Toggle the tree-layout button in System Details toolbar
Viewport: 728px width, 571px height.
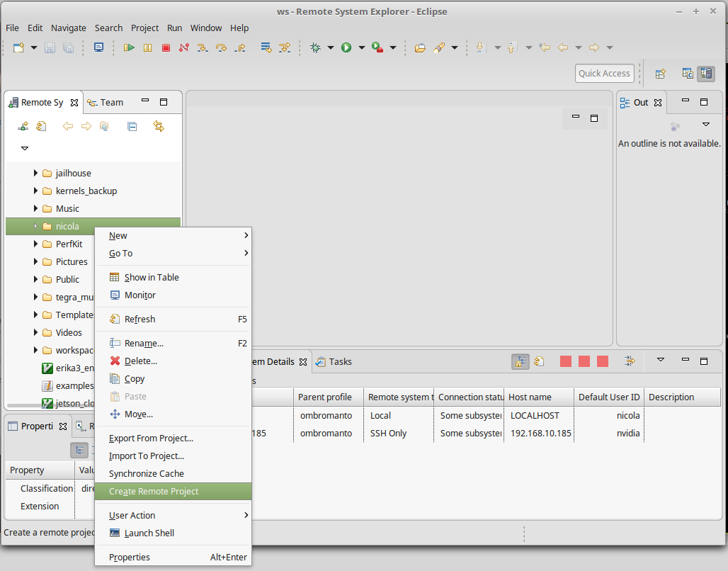coord(521,361)
